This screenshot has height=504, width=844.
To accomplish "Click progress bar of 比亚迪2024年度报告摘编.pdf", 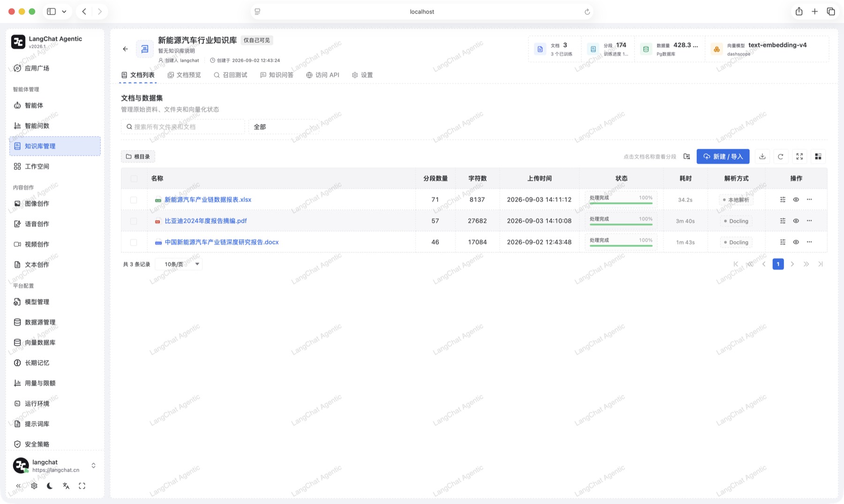I will pyautogui.click(x=621, y=225).
